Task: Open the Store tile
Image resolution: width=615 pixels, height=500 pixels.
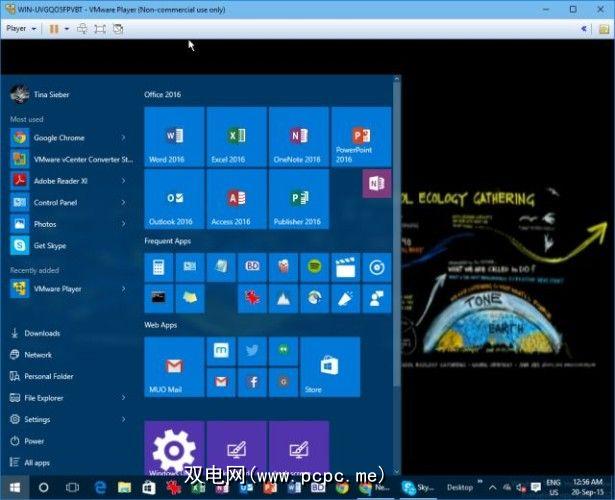Action: coord(330,367)
